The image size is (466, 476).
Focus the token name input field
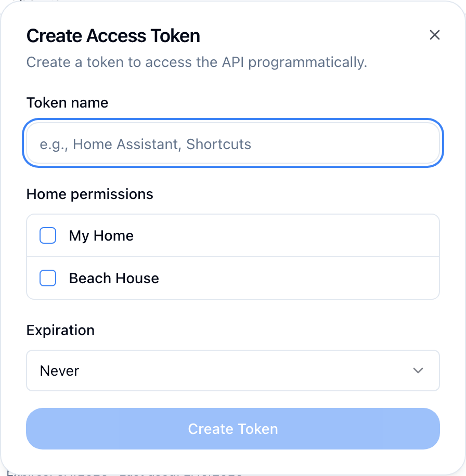pyautogui.click(x=233, y=144)
